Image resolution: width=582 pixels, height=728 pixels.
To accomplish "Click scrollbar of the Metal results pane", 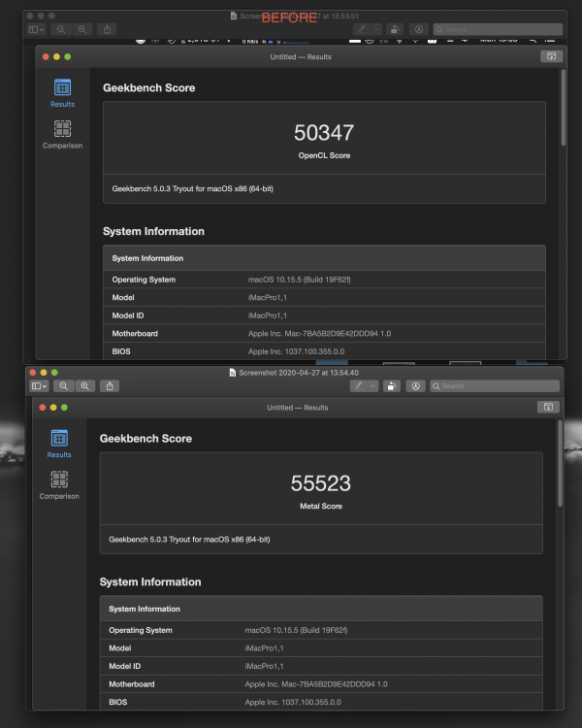I will point(561,463).
